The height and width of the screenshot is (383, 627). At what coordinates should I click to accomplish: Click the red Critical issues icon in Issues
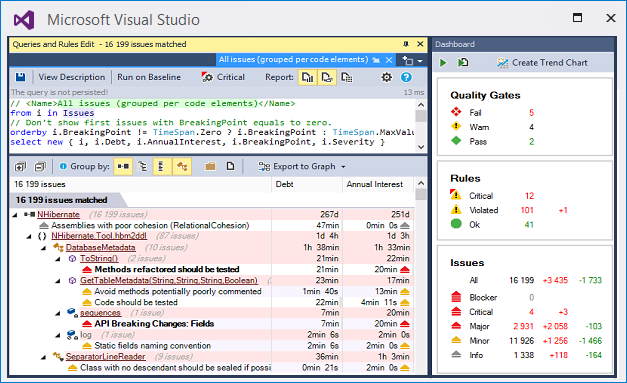click(456, 311)
